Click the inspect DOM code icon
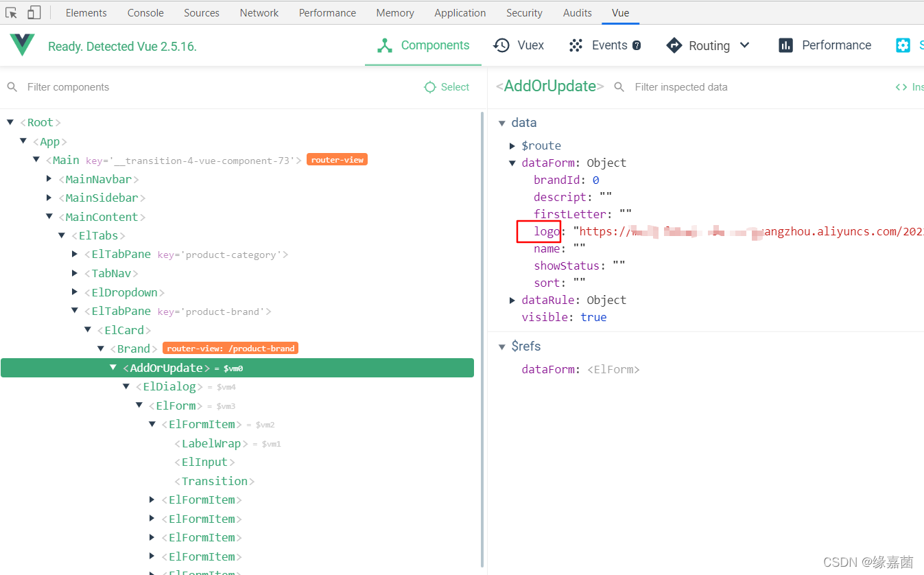Viewport: 924px width, 575px height. coord(901,87)
